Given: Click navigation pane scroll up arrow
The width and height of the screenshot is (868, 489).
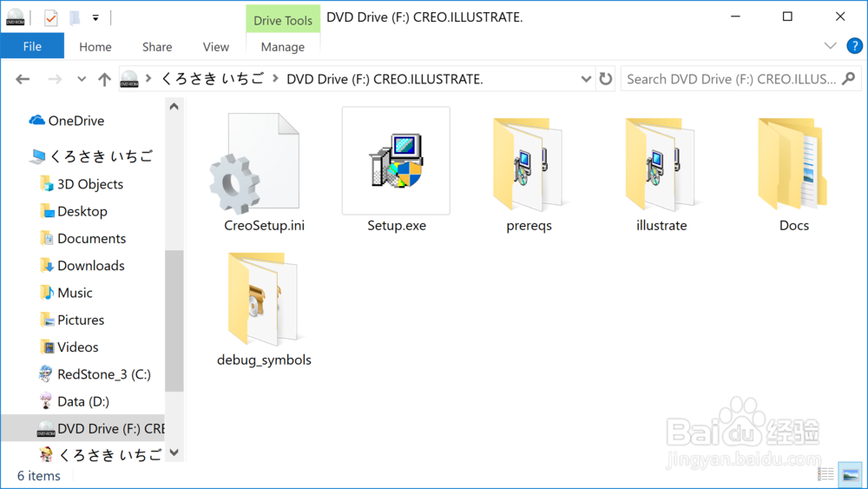Looking at the screenshot, I should (x=174, y=106).
